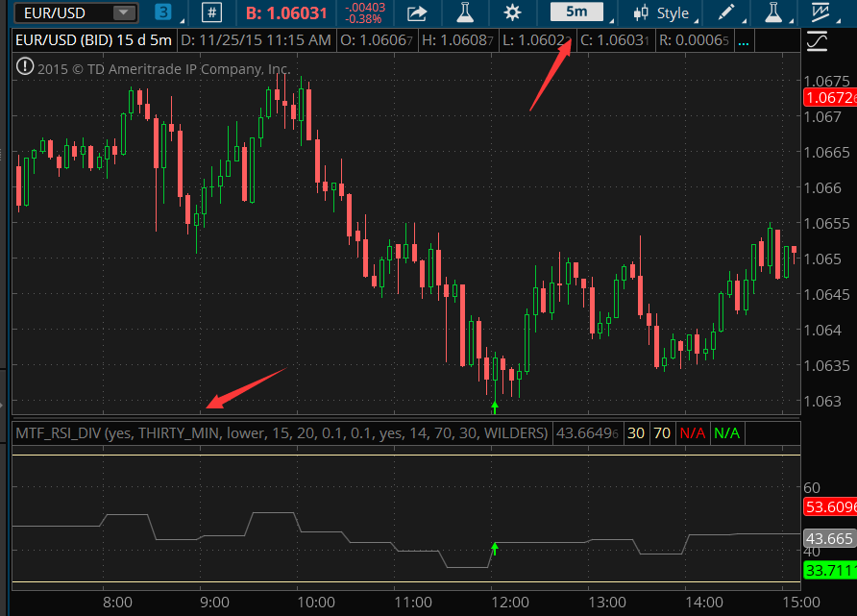Image resolution: width=857 pixels, height=616 pixels.
Task: Click the 1.063 price axis label
Action: click(x=822, y=401)
